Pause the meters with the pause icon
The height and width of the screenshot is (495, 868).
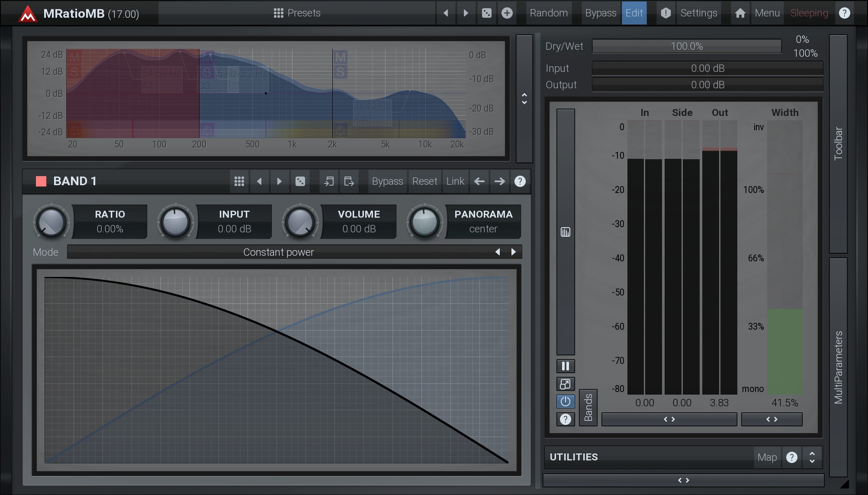[x=565, y=366]
